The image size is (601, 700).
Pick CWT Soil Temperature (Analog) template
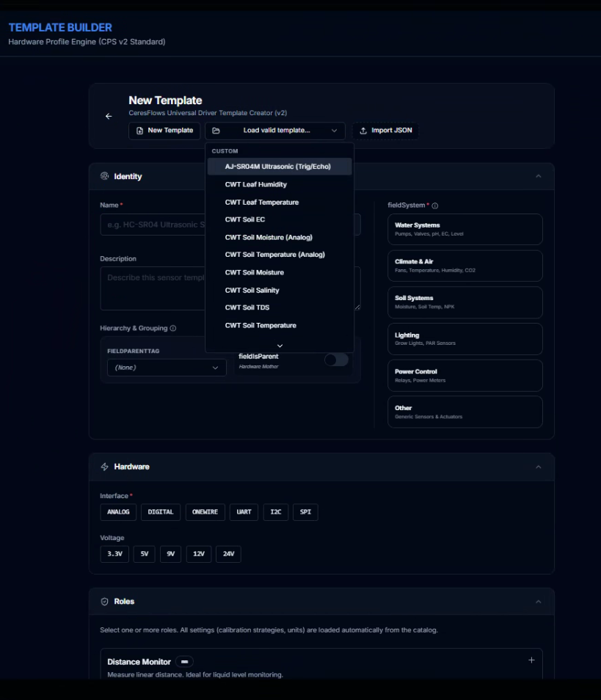pos(280,255)
